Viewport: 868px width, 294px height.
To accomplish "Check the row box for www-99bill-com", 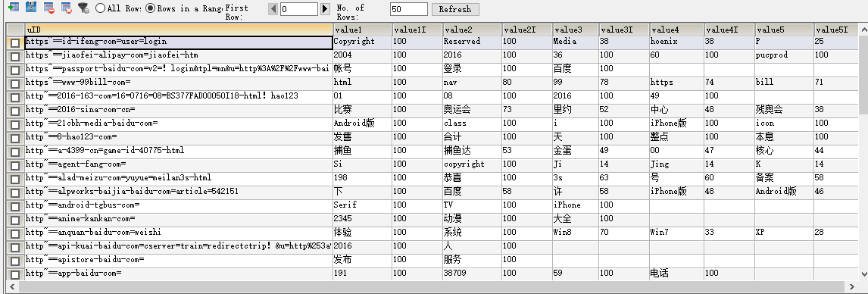I will (x=15, y=83).
